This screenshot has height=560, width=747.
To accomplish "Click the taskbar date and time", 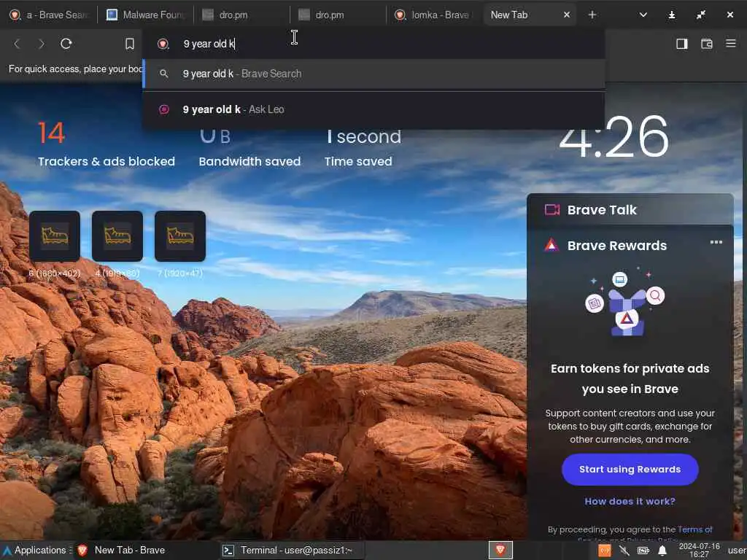I will click(699, 551).
